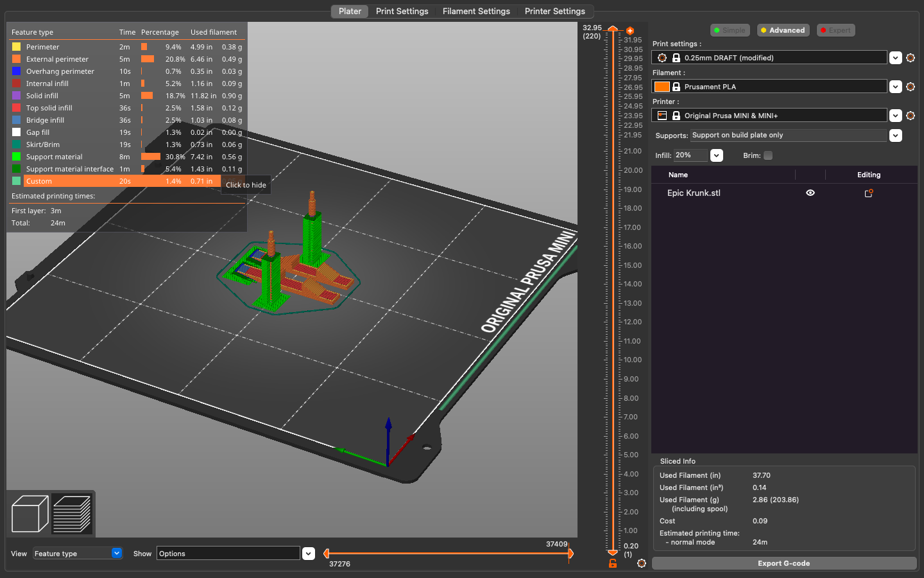The height and width of the screenshot is (578, 924).
Task: Open filament settings gear icon for Prusament PLA
Action: pyautogui.click(x=910, y=87)
